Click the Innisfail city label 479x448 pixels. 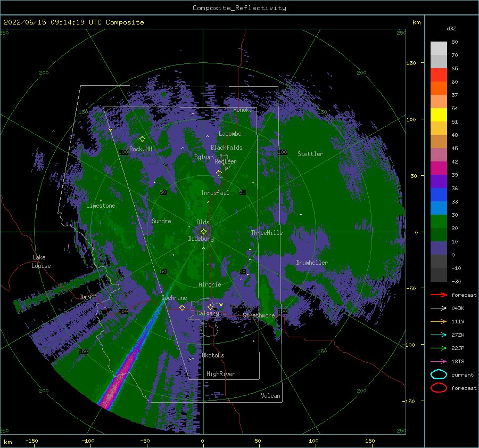(x=215, y=193)
